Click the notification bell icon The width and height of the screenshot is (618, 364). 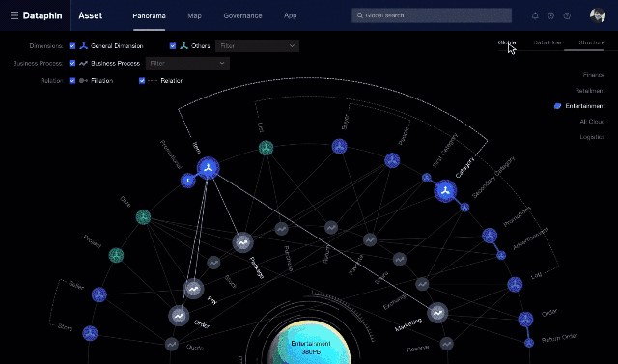coord(535,15)
